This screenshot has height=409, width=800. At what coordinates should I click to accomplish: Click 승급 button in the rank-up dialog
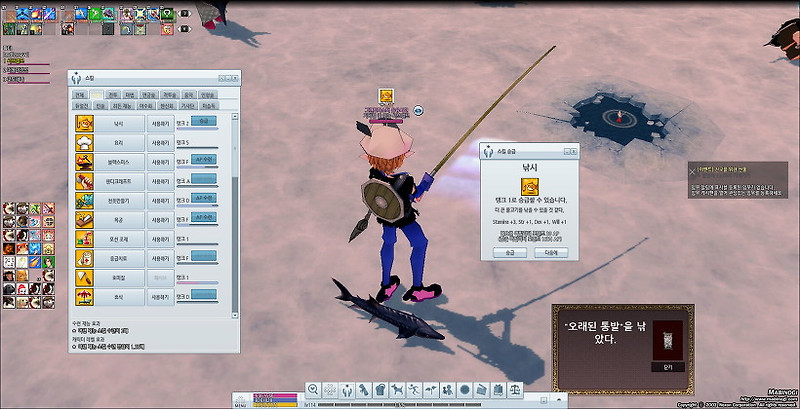click(510, 252)
